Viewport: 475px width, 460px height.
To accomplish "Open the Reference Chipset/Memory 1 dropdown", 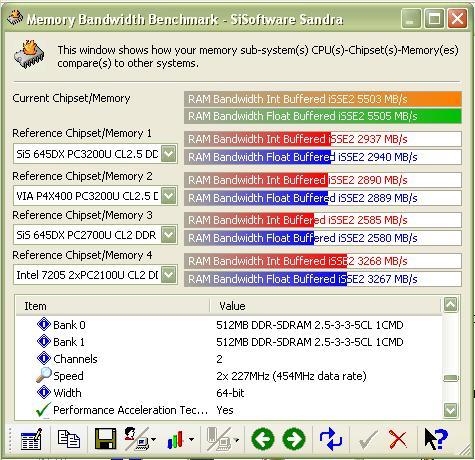I will point(169,154).
